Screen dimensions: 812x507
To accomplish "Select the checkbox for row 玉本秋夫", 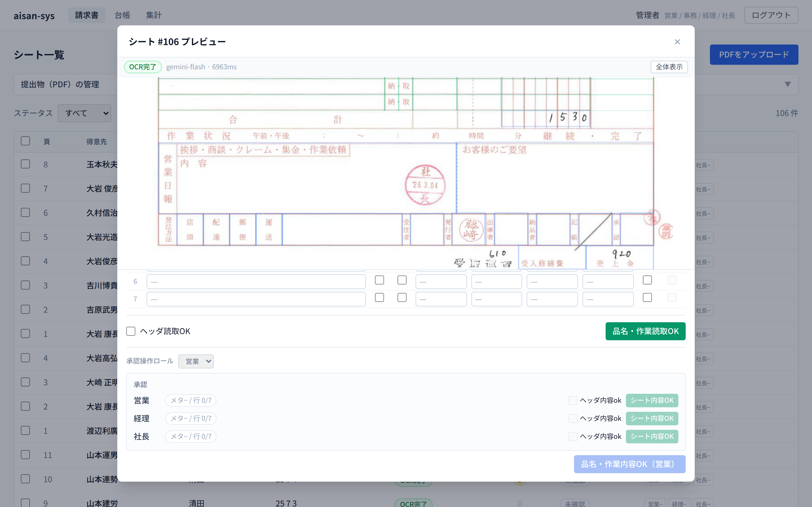I will click(25, 164).
